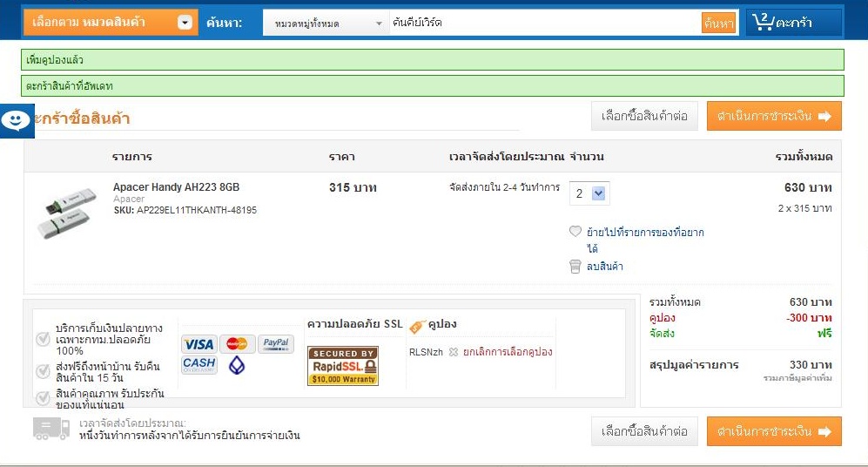Open the quantity dropdown showing 2
The width and height of the screenshot is (868, 467).
[x=589, y=193]
